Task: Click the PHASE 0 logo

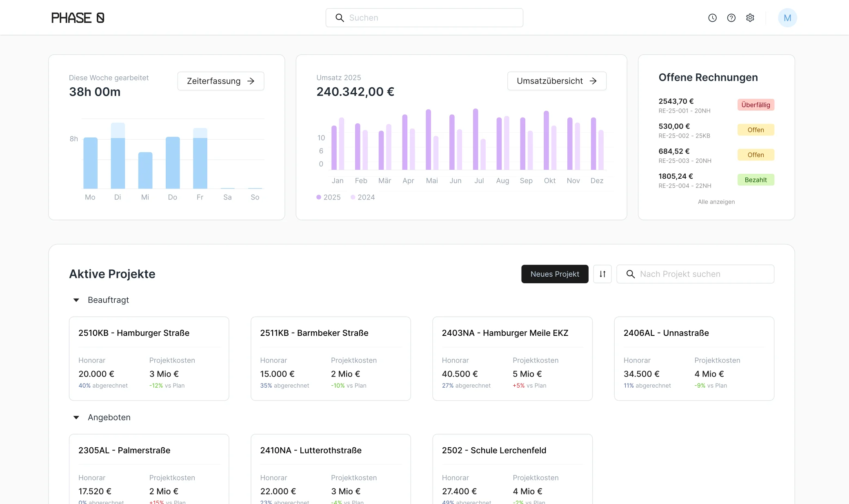Action: click(78, 18)
